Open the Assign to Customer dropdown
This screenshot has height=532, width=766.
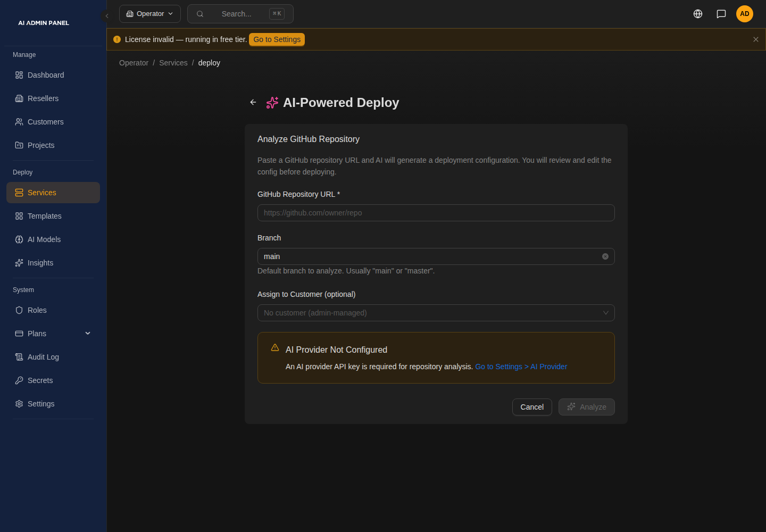point(436,313)
